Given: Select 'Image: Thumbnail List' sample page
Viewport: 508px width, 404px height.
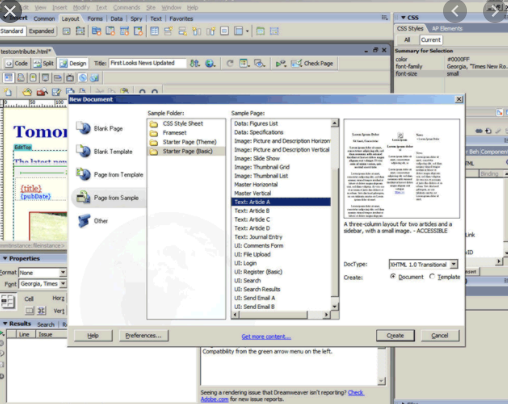Looking at the screenshot, I should (261, 176).
